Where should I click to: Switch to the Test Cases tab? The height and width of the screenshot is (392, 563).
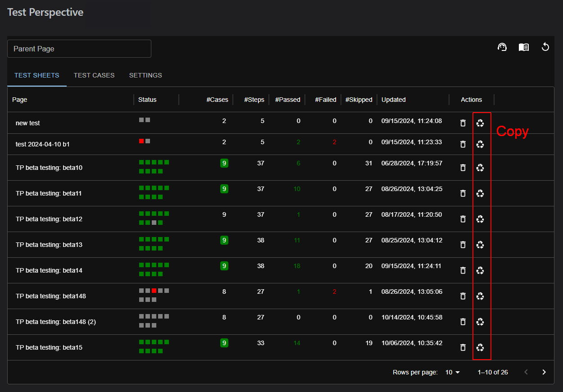coord(94,75)
